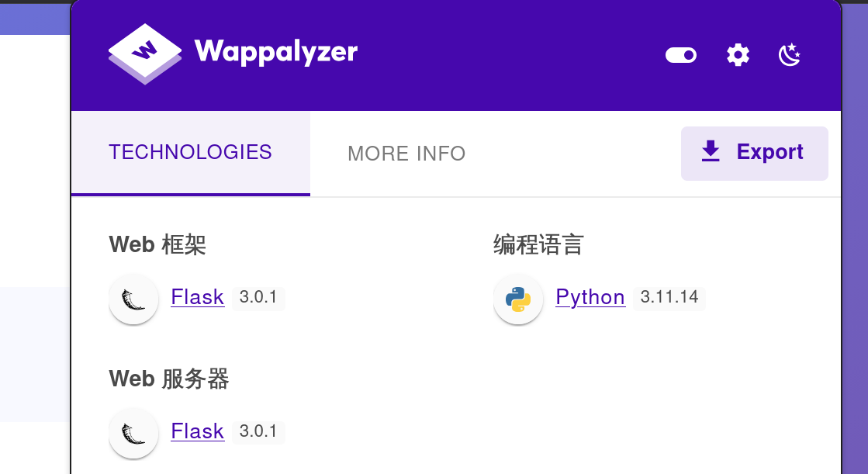868x474 pixels.
Task: Click the crescent moon with stars icon
Action: tap(789, 54)
